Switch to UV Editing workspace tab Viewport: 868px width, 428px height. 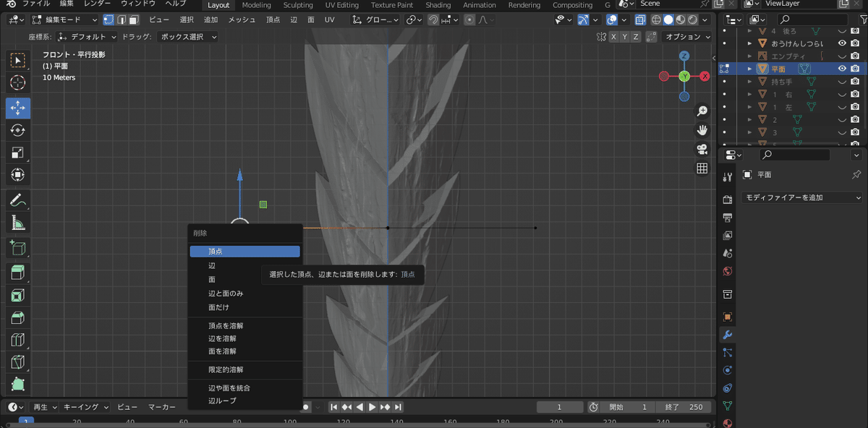(341, 5)
